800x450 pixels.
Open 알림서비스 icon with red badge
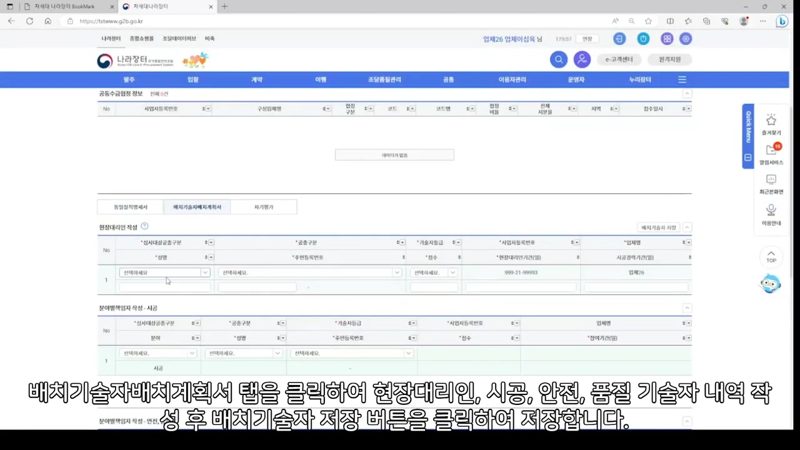(x=771, y=154)
